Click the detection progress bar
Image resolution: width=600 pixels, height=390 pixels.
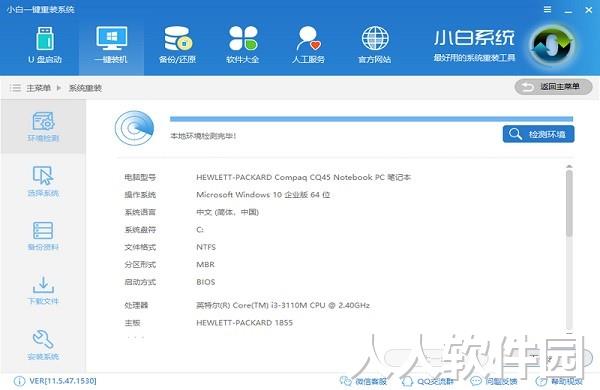(x=371, y=119)
